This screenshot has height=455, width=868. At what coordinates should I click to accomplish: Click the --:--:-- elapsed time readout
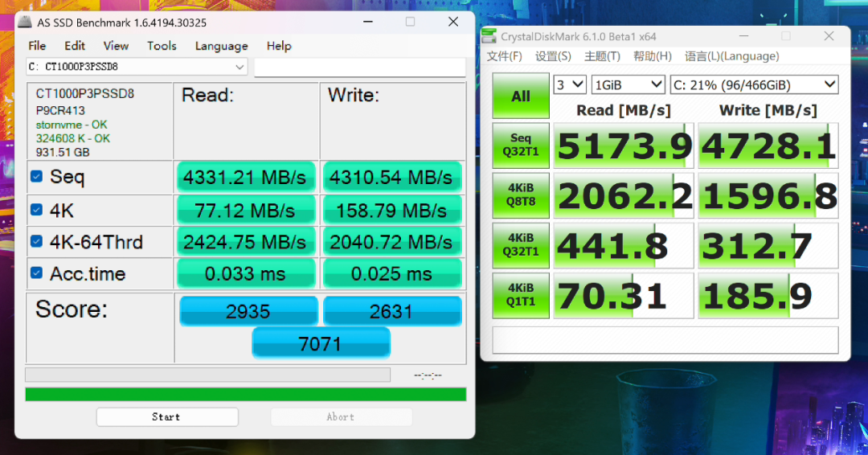click(428, 375)
